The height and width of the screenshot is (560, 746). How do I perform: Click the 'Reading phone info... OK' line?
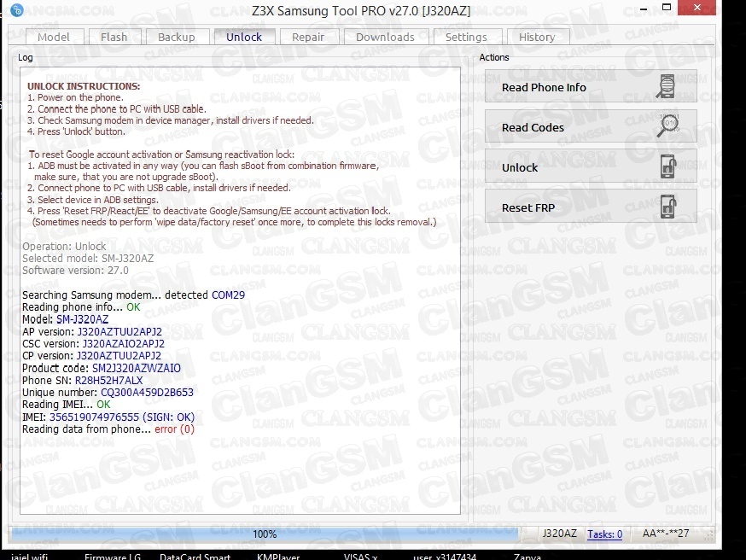coord(81,307)
